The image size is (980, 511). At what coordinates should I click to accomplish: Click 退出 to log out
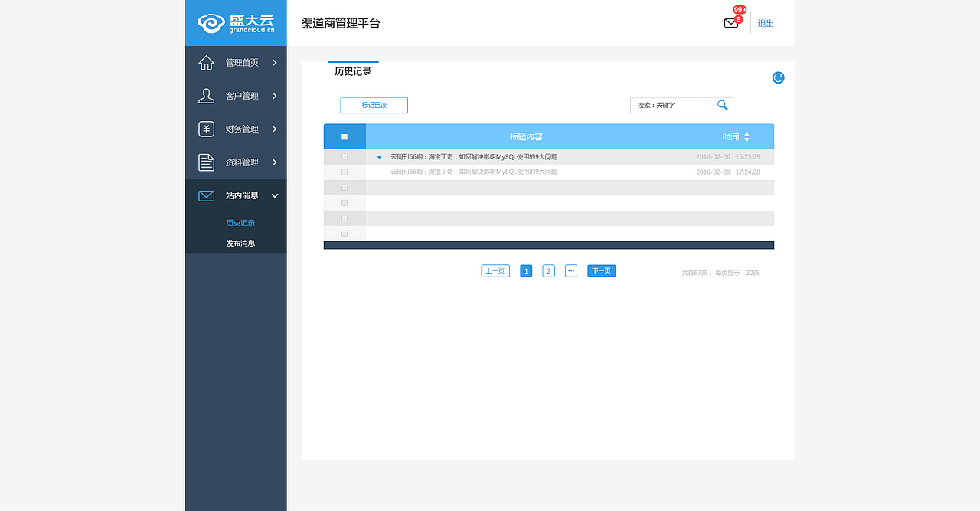(766, 23)
